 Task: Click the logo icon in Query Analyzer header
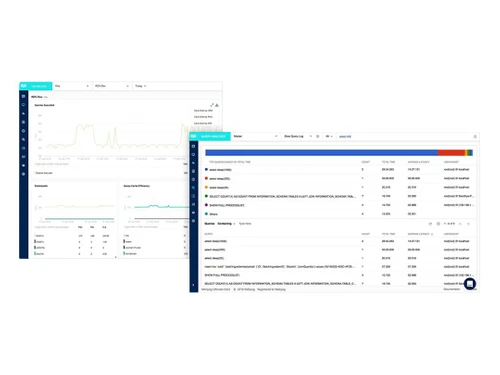193,136
